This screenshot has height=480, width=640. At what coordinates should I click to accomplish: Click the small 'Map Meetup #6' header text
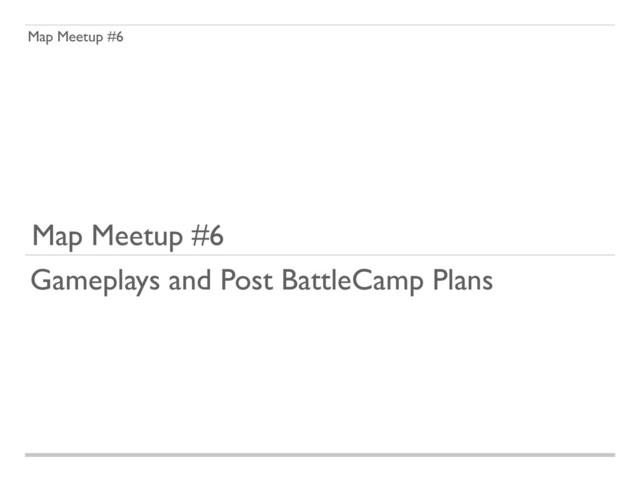click(76, 38)
